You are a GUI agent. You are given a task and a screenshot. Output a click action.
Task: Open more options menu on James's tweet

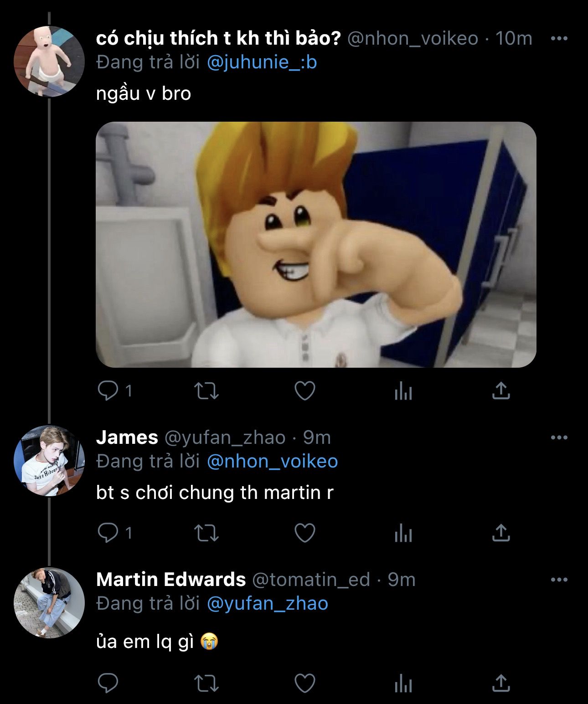coord(559,437)
